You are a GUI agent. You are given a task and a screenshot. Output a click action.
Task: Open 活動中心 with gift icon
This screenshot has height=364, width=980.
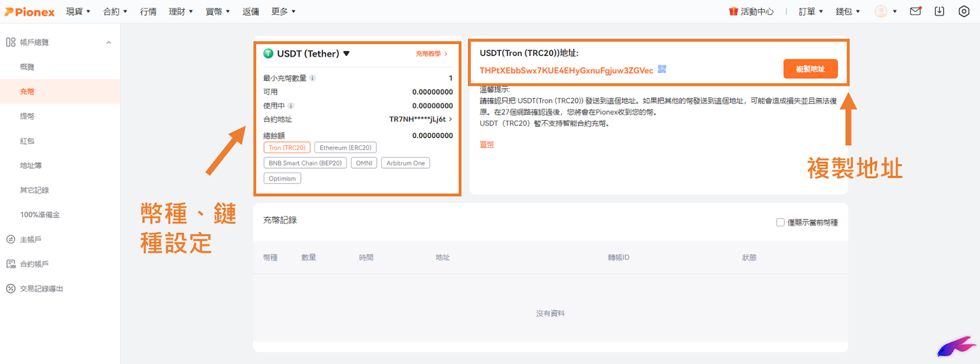click(x=751, y=12)
